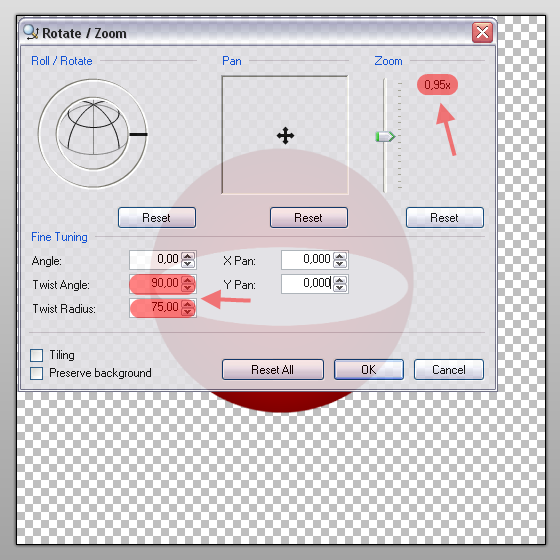Click the green Zoom slider handle
Screen dimensions: 560x560
click(385, 136)
